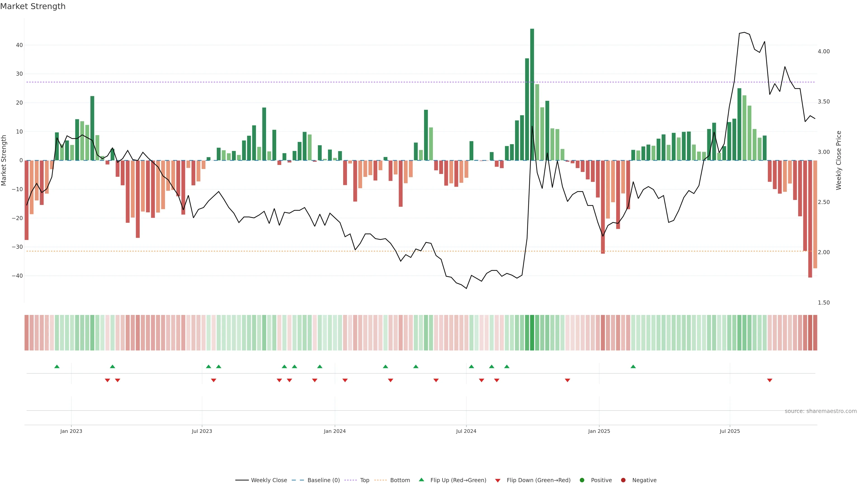
Task: Click the flip-up triangle after Jan 2025
Action: point(633,366)
